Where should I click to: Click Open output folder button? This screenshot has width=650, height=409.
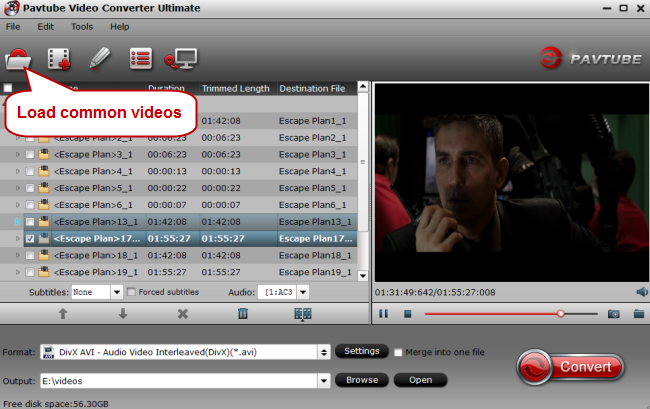(x=420, y=380)
